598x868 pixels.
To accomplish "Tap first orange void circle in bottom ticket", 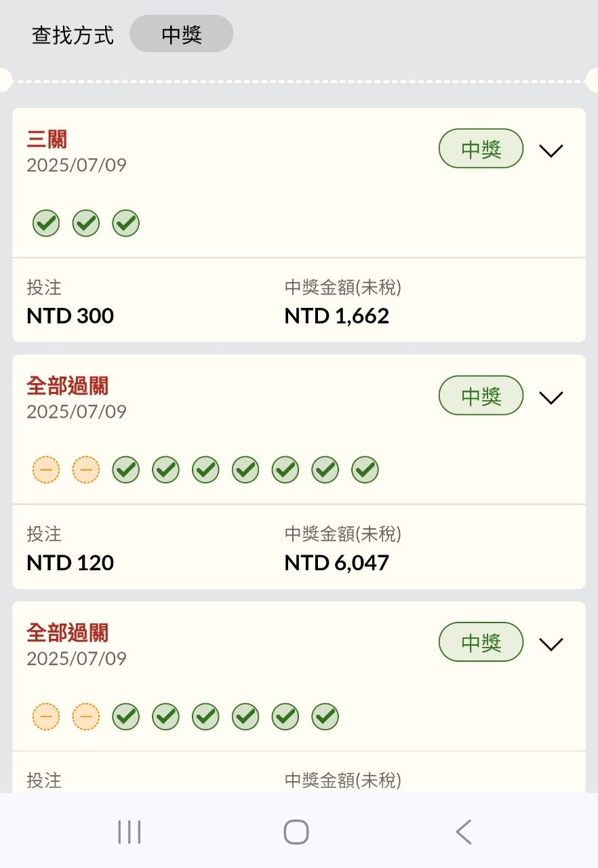I will pos(46,716).
